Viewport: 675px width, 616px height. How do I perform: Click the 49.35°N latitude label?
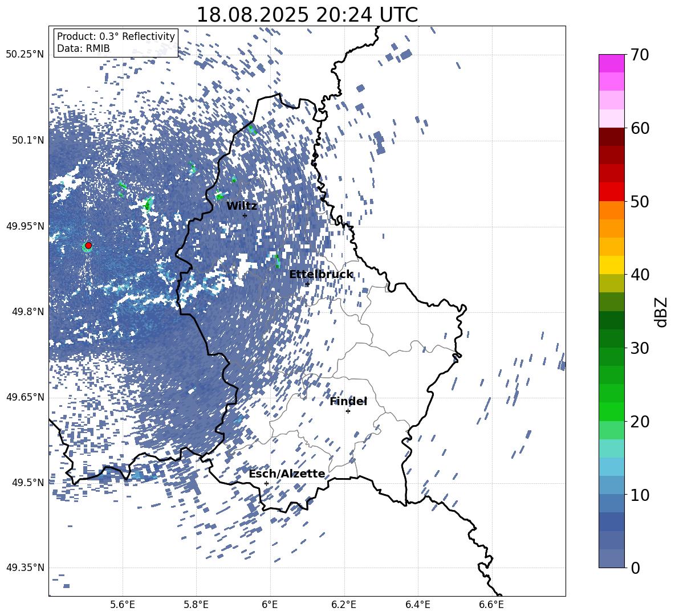pyautogui.click(x=25, y=568)
